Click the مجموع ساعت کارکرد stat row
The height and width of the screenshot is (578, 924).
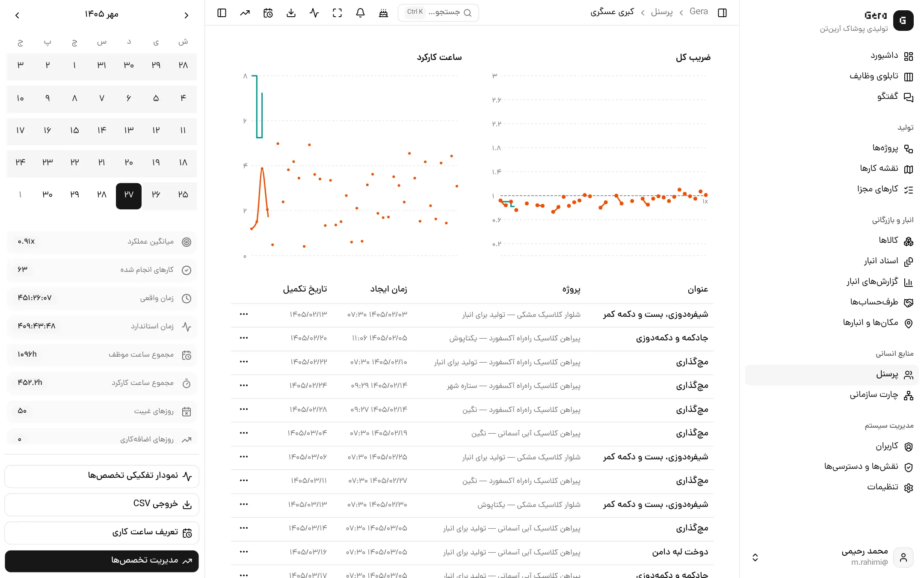coord(102,383)
